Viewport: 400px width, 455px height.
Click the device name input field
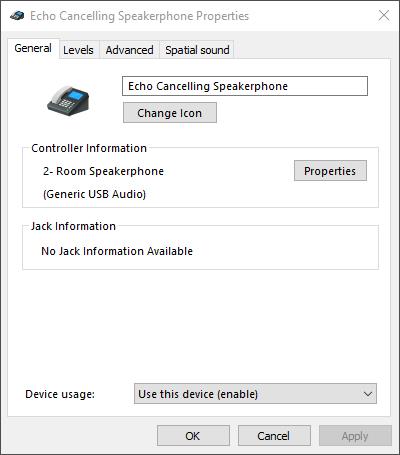245,86
